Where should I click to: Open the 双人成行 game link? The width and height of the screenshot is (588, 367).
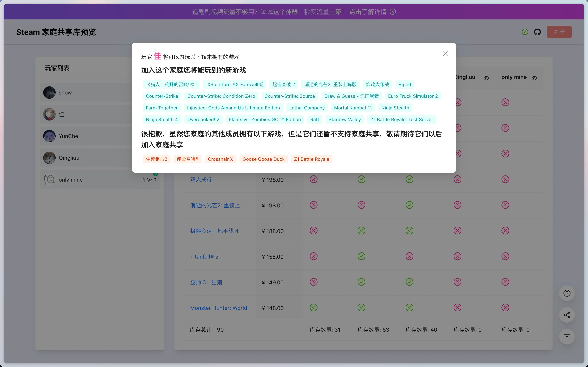(201, 180)
